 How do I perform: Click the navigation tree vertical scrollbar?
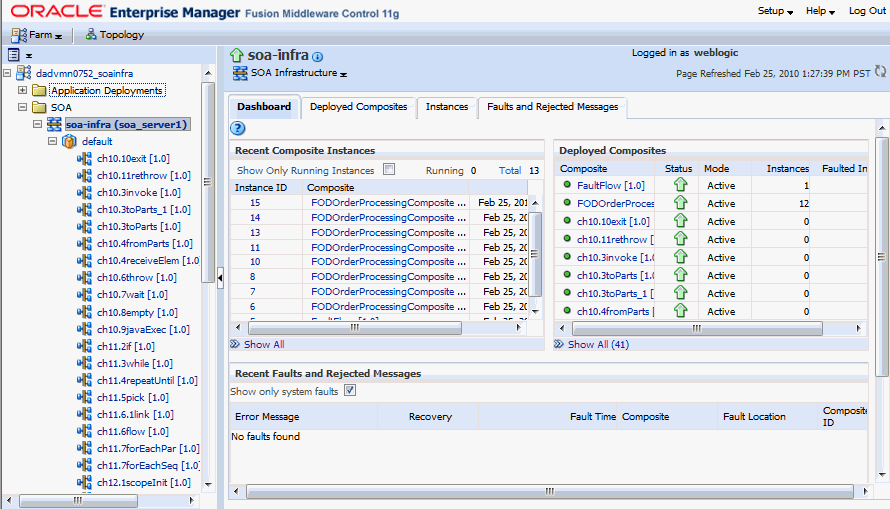point(208,182)
